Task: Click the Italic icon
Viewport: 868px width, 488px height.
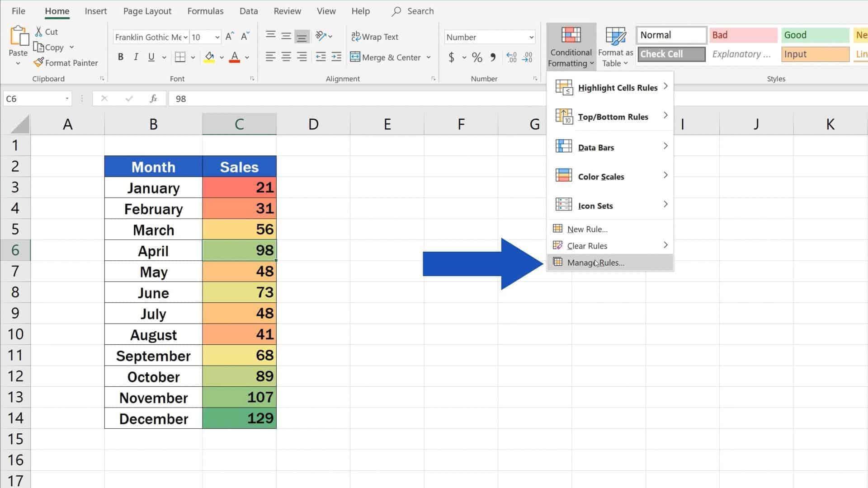Action: (x=136, y=57)
